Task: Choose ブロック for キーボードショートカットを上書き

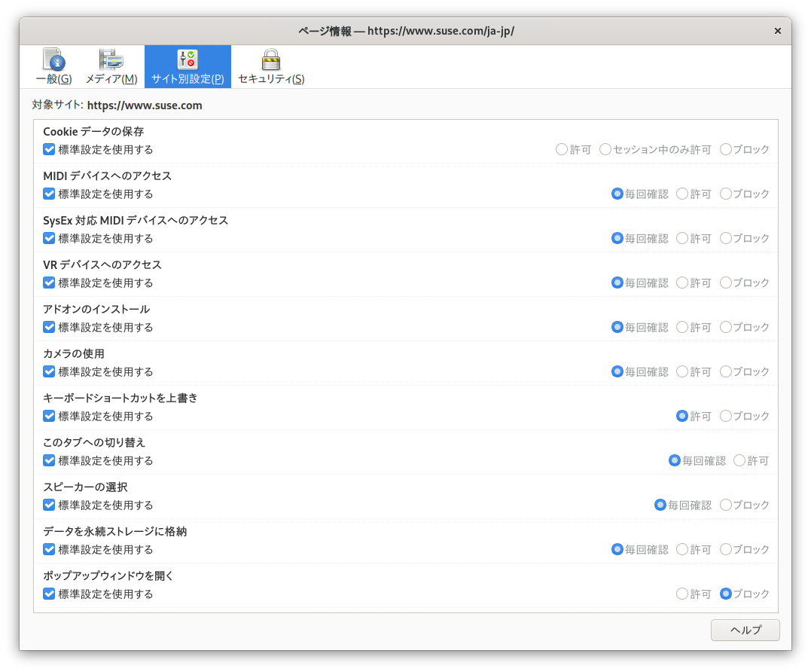Action: [726, 416]
